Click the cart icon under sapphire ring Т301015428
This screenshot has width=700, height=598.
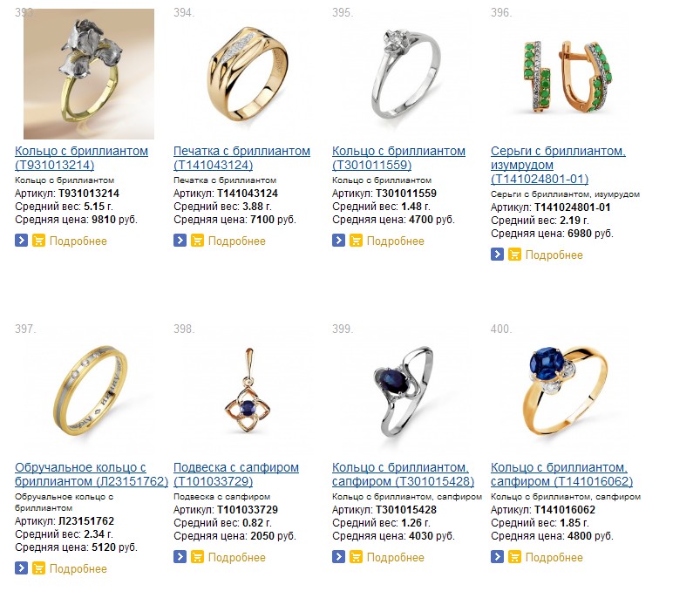point(356,557)
